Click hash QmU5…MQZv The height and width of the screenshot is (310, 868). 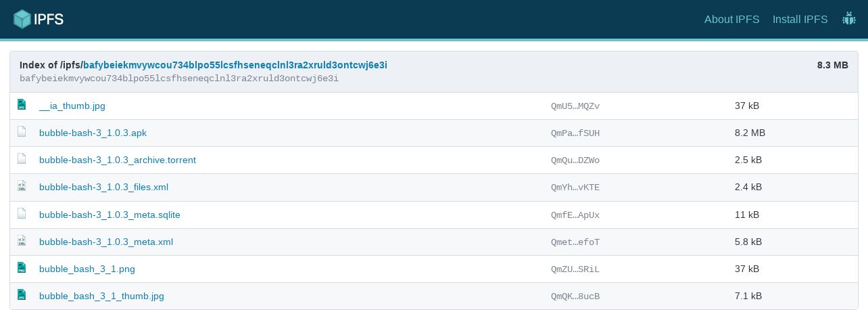point(575,106)
